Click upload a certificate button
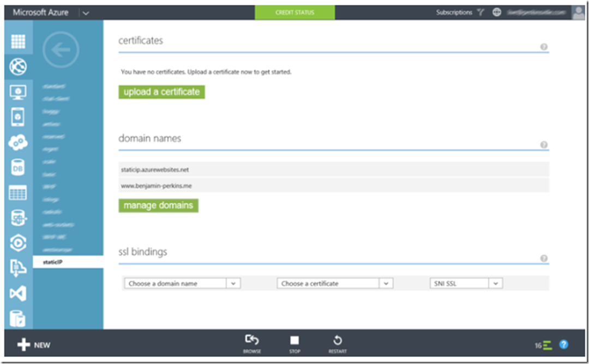The width and height of the screenshot is (589, 364). click(x=162, y=92)
